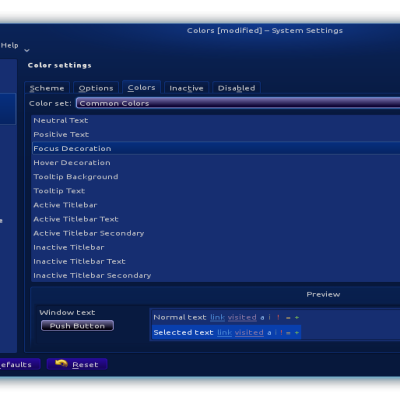This screenshot has height=400, width=400.
Task: Click the link in Selected text preview
Action: tap(224, 332)
